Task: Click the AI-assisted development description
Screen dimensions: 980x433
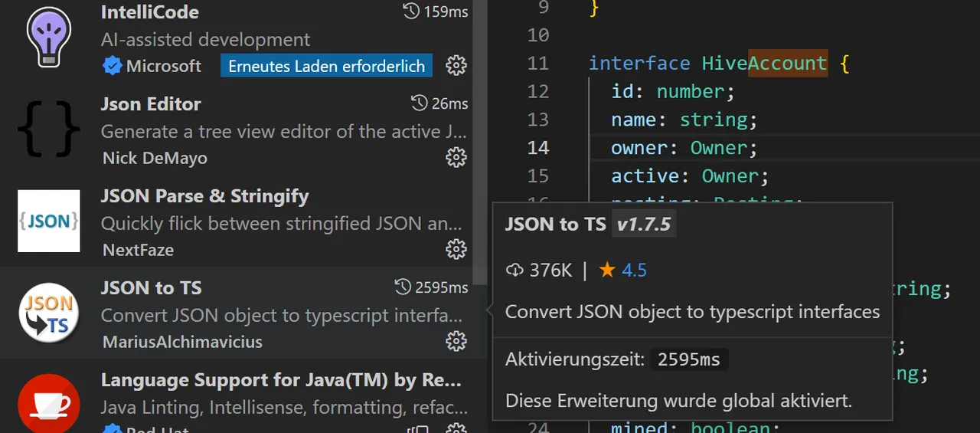Action: tap(206, 40)
